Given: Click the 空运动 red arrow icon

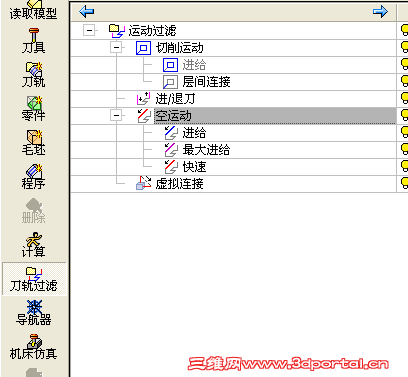Looking at the screenshot, I should tap(144, 116).
